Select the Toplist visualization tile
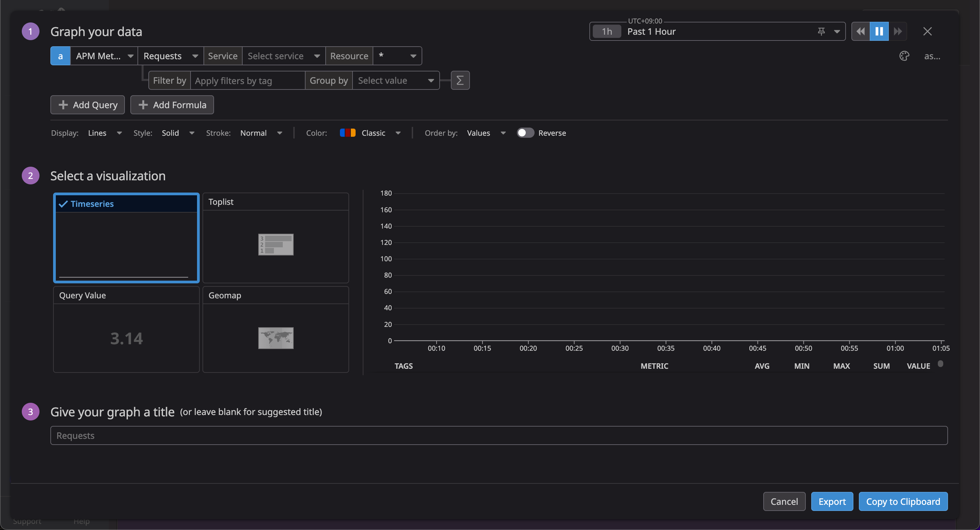The image size is (980, 530). pyautogui.click(x=275, y=238)
